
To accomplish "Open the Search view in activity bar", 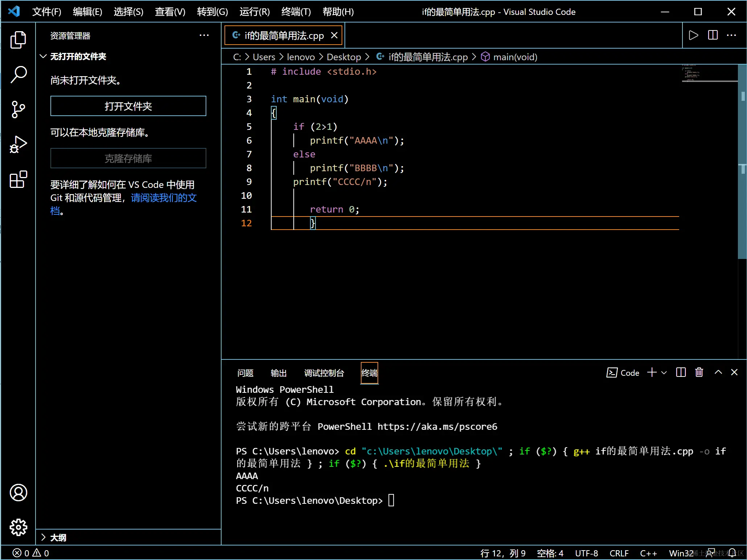I will point(18,74).
